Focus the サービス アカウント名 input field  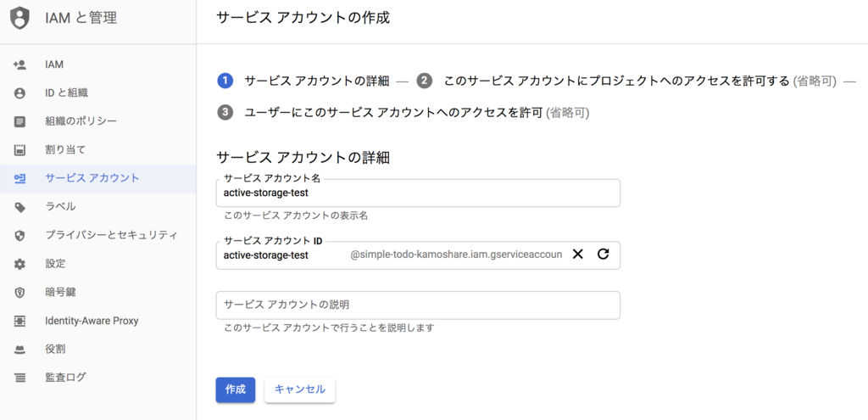418,193
